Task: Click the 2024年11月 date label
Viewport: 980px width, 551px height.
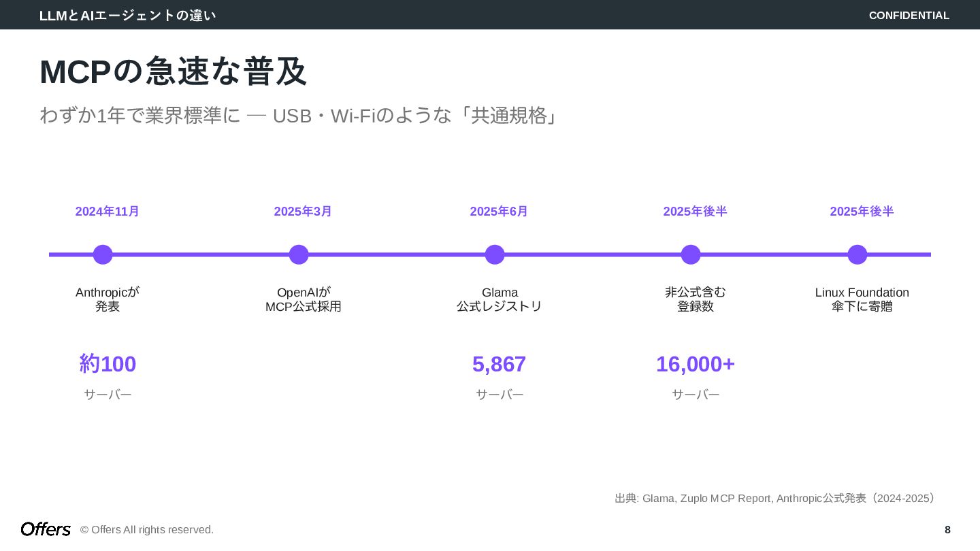Action: 108,212
